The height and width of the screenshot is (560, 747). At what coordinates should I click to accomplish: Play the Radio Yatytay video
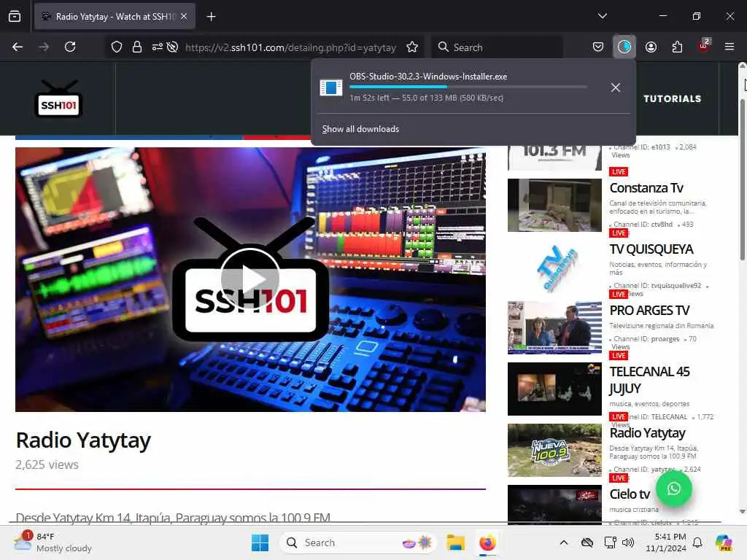click(x=249, y=279)
